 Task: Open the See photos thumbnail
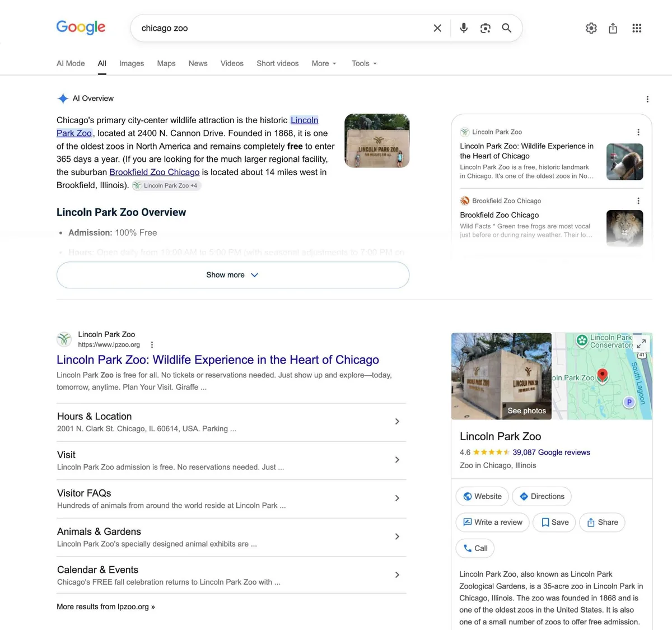coord(501,376)
